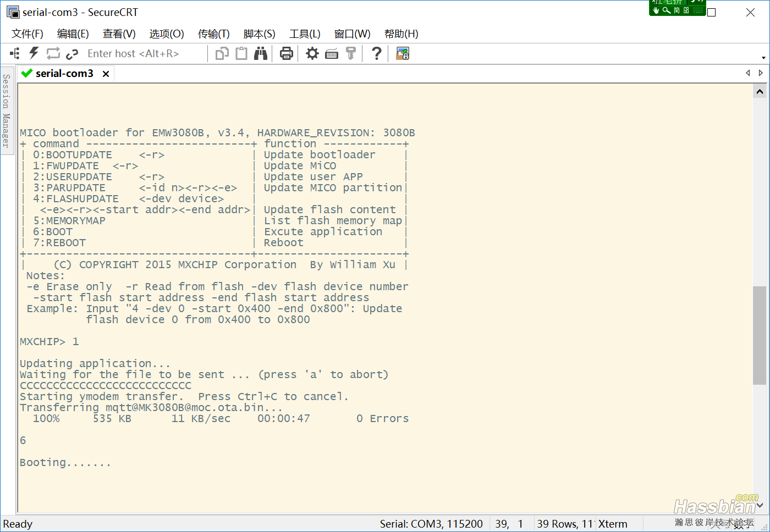Close the SecureCRT window
770x532 pixels.
point(750,12)
